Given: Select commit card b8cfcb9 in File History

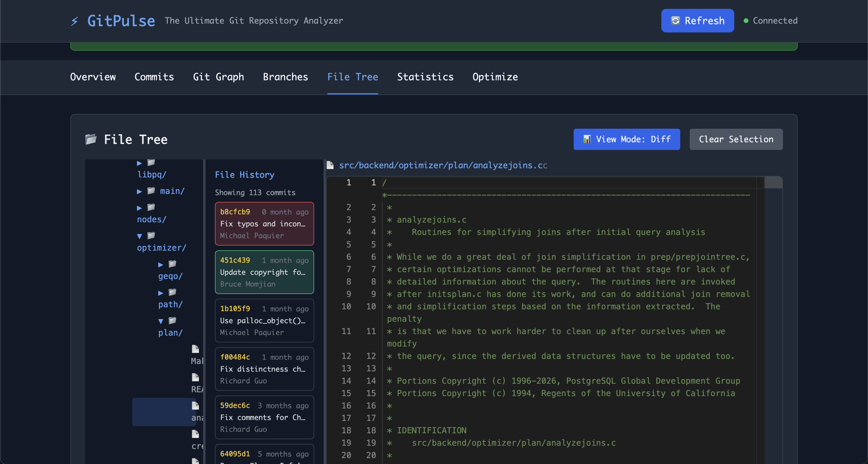Looking at the screenshot, I should pyautogui.click(x=264, y=223).
